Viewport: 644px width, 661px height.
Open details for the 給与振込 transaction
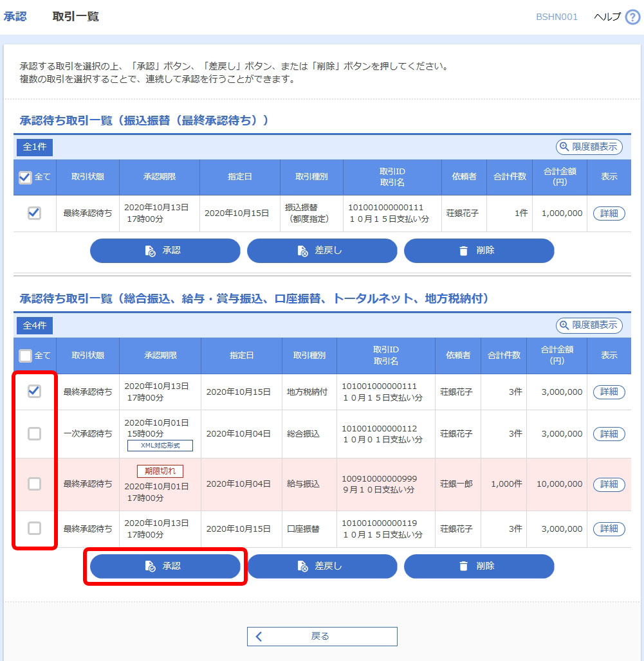609,484
